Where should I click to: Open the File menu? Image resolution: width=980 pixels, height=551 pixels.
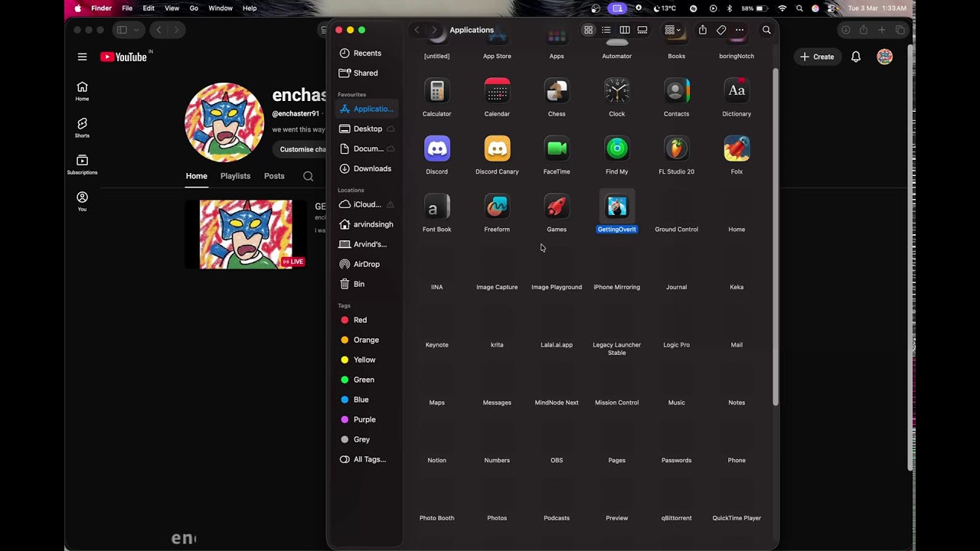[127, 8]
